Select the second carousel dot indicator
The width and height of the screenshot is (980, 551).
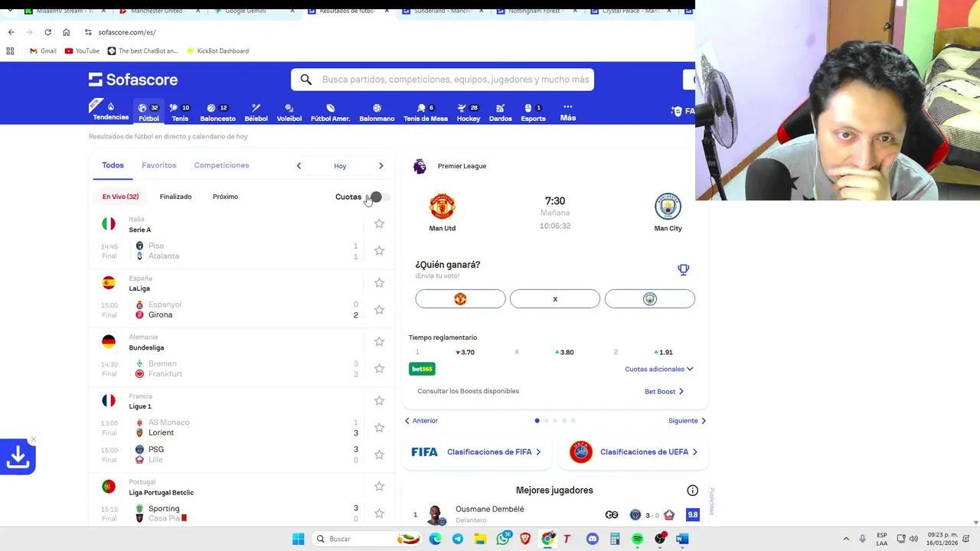coord(546,421)
